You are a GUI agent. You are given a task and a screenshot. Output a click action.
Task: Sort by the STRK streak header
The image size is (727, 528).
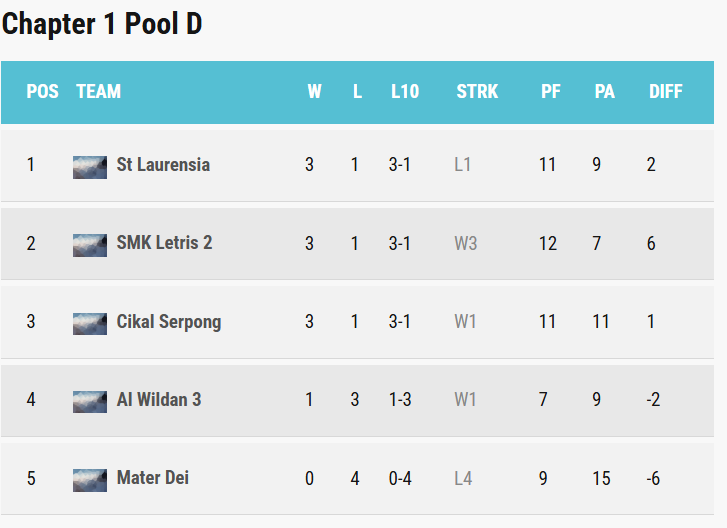click(477, 92)
